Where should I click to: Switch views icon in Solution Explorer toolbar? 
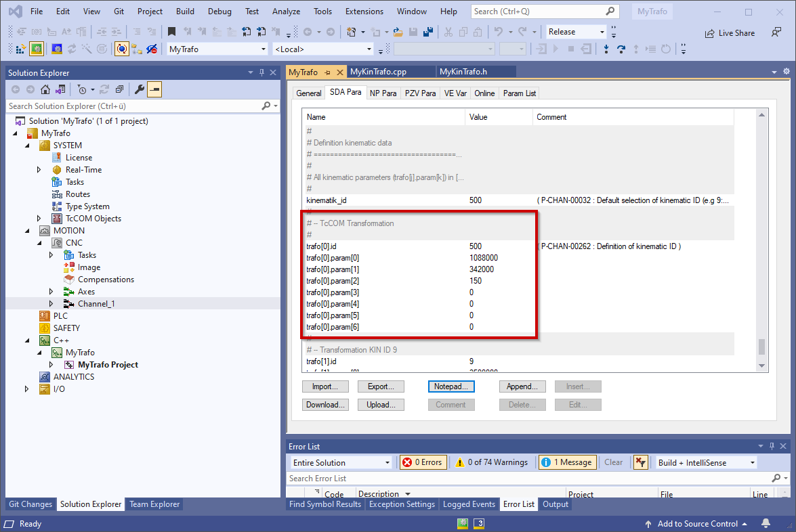60,90
